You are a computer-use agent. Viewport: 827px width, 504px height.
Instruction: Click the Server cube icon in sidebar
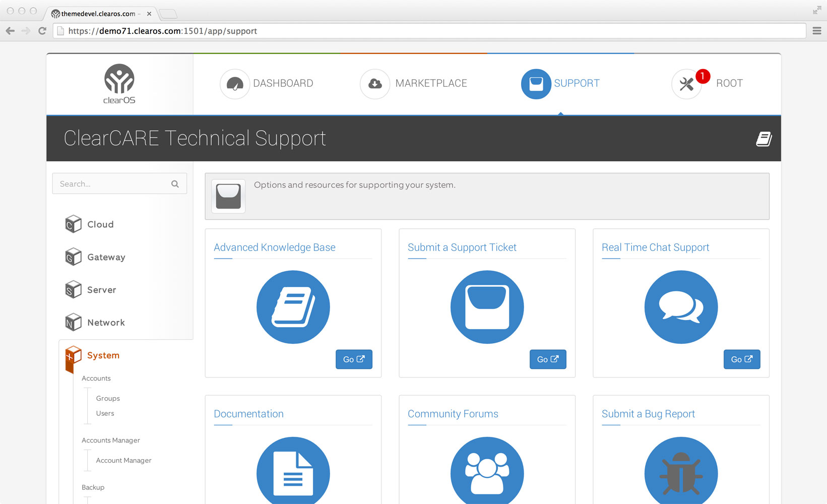[74, 290]
